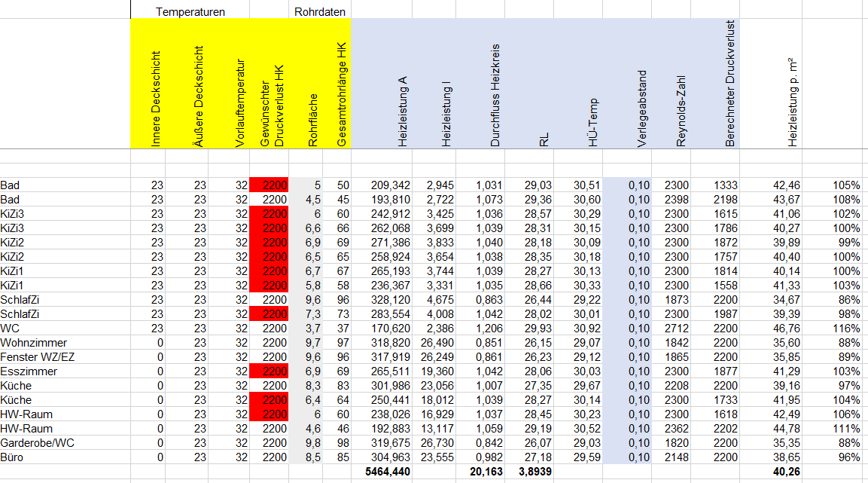
Task: Select the Durchfluss value 0,842
Action: pos(489,443)
